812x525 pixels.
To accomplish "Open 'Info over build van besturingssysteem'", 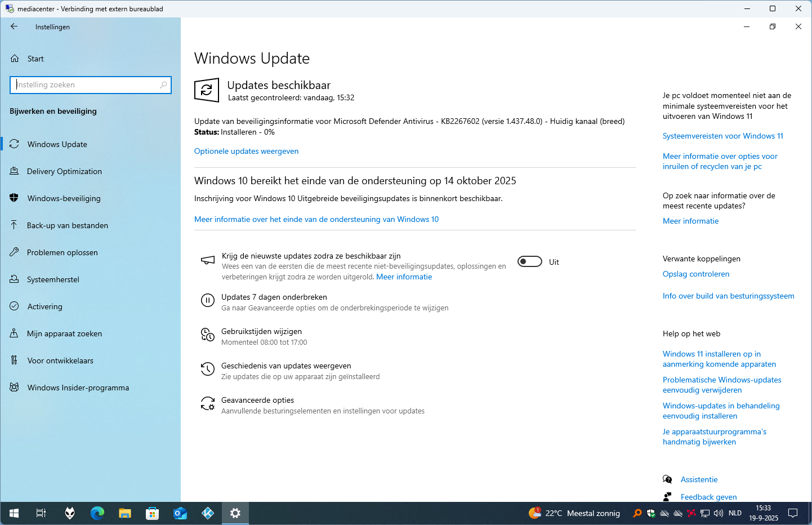I will (729, 296).
